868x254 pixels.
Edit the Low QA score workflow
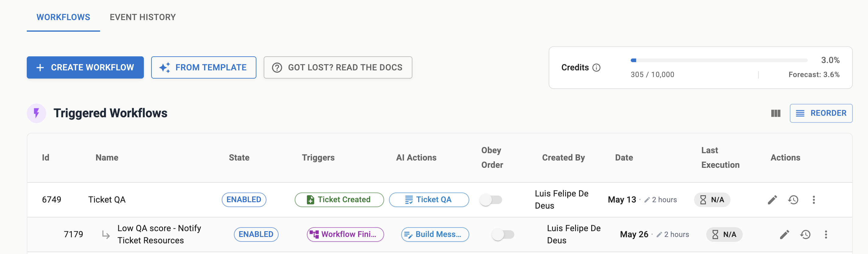point(784,235)
